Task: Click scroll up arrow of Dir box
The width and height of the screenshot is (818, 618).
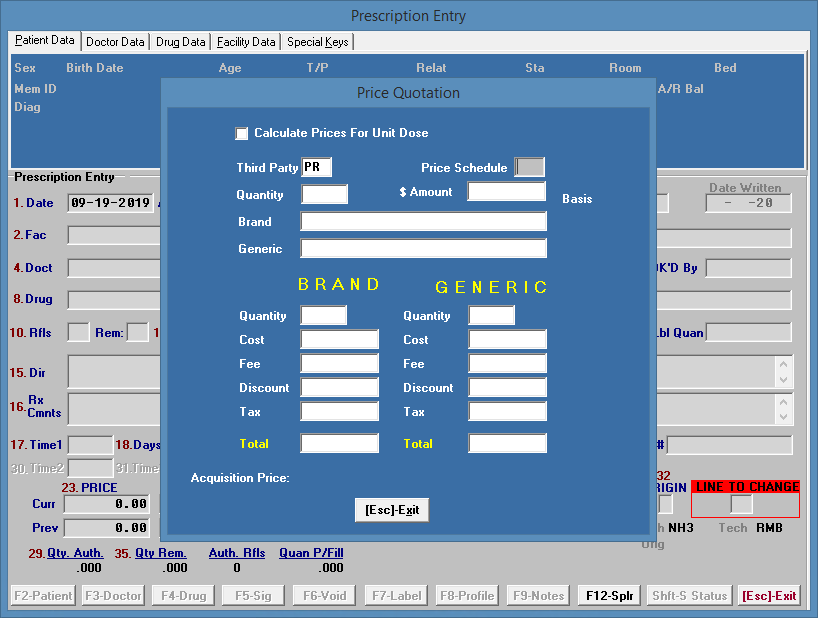Action: [783, 363]
